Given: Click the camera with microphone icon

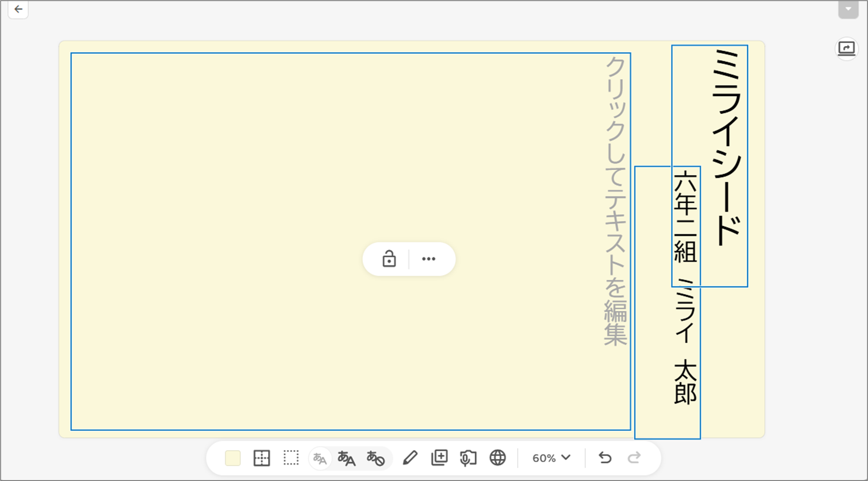Looking at the screenshot, I should [468, 458].
